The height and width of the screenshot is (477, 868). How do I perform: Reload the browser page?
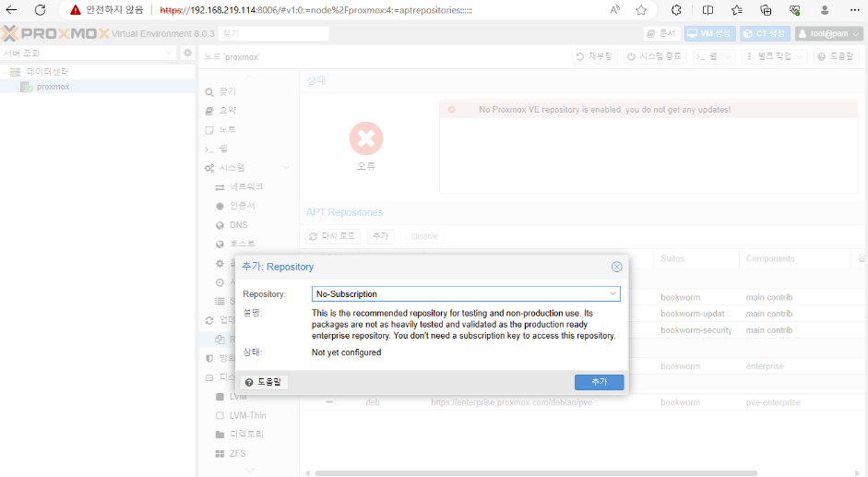click(x=40, y=10)
